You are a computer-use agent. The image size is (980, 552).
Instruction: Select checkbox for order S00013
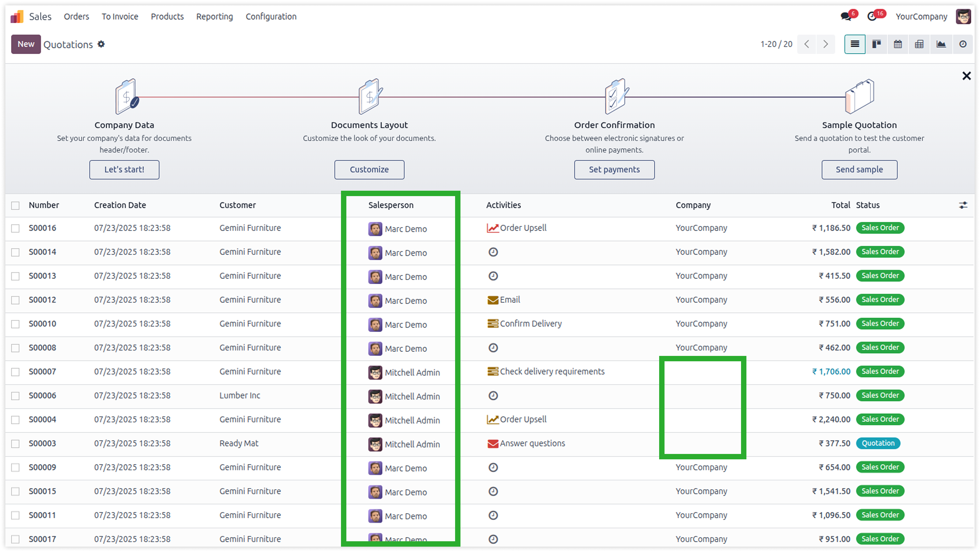[x=15, y=276]
